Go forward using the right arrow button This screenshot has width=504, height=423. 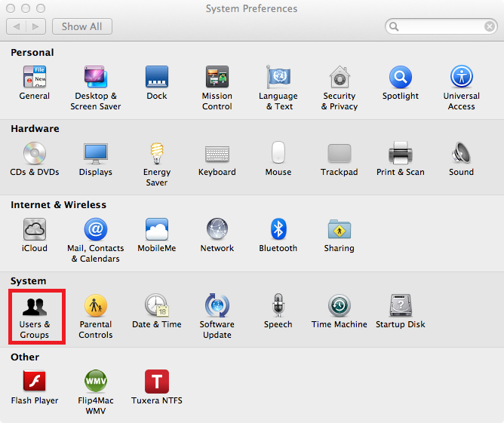(x=35, y=26)
